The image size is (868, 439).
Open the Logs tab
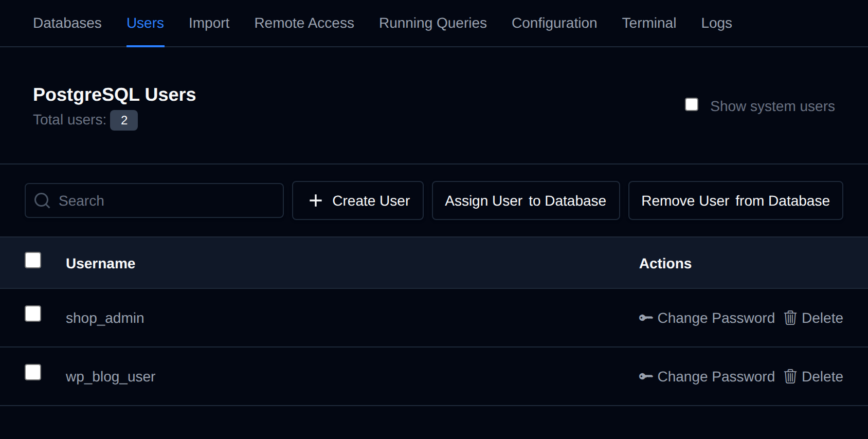717,23
